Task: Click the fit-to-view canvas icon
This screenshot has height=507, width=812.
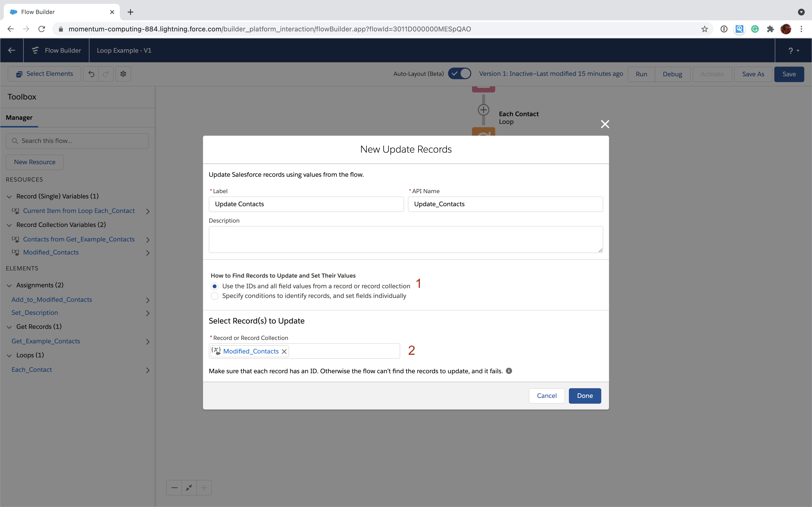Action: click(189, 487)
